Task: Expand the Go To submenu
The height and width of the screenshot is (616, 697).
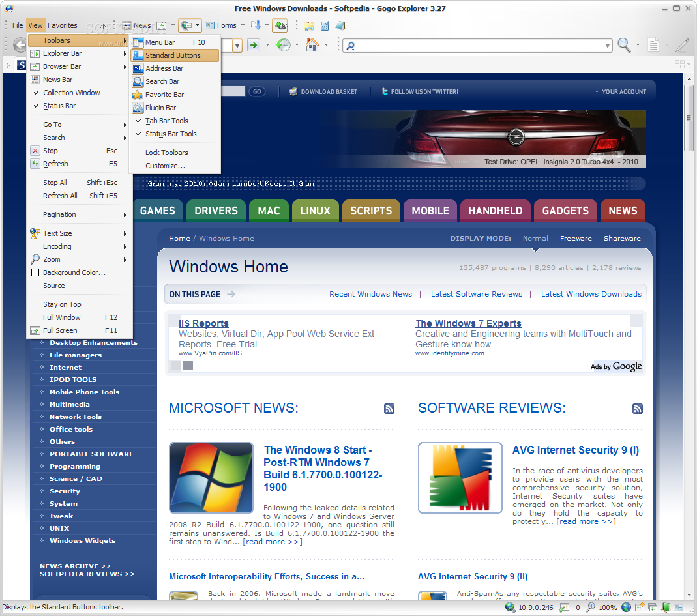Action: 79,125
